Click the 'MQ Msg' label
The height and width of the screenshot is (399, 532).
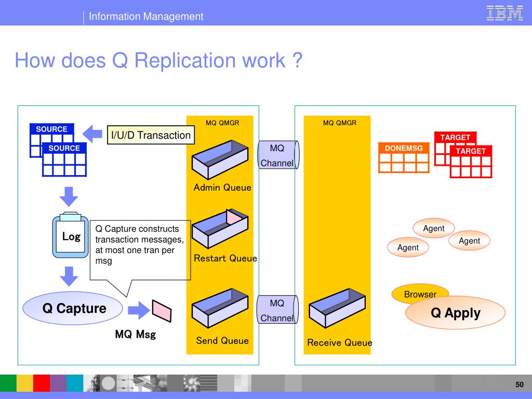(136, 334)
